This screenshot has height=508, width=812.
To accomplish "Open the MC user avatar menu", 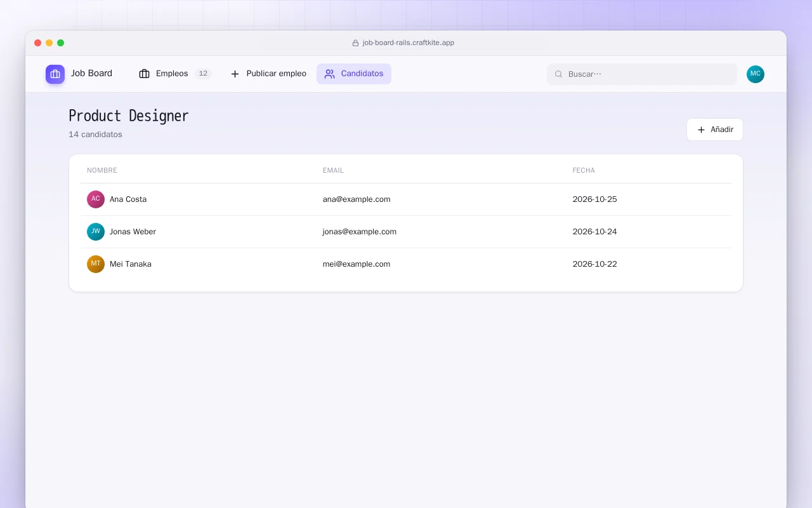I will click(756, 74).
